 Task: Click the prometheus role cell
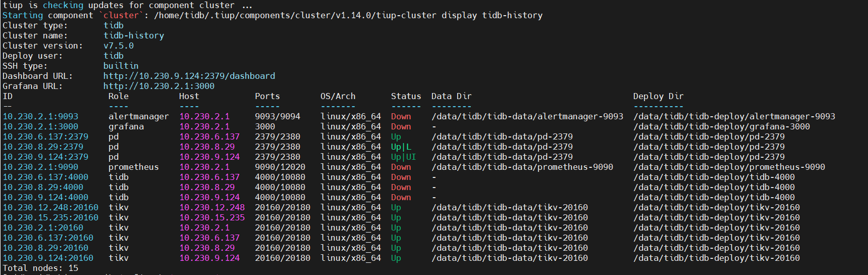134,167
